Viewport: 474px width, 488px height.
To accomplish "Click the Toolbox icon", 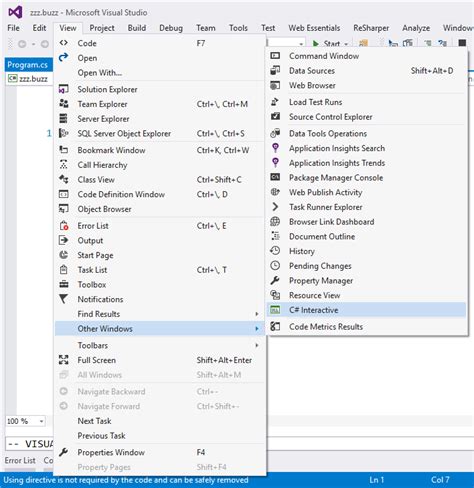I will tap(63, 284).
